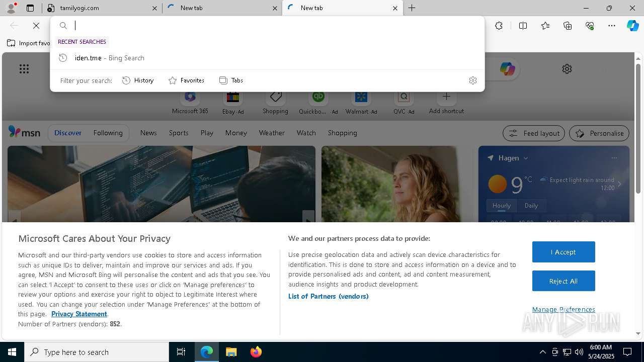
Task: Filter search by History
Action: tap(138, 80)
